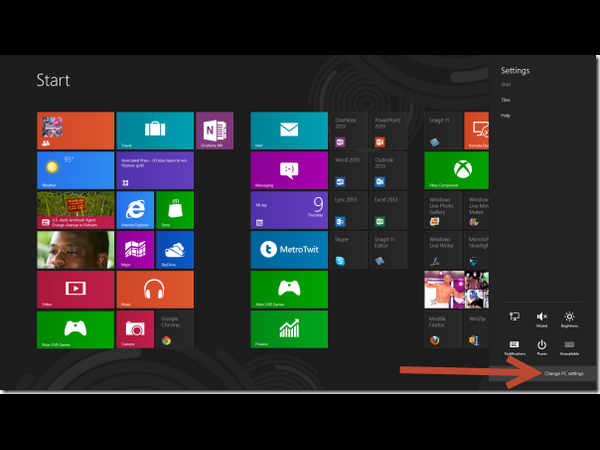Image resolution: width=600 pixels, height=450 pixels.
Task: Launch Internet Explorer from its tile
Action: click(x=134, y=210)
